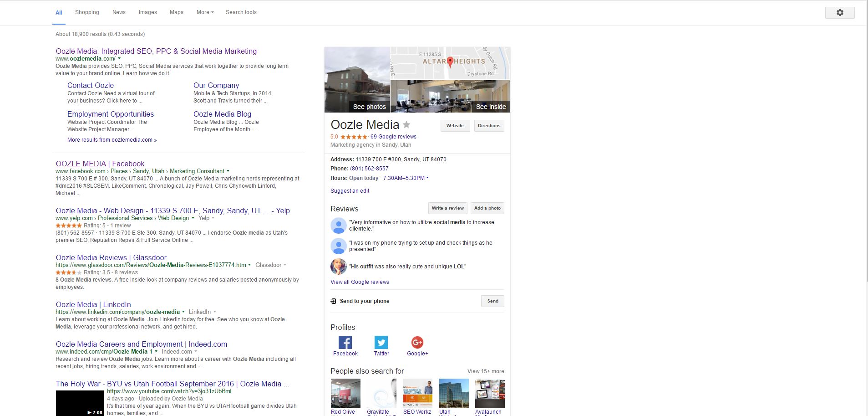This screenshot has width=868, height=416.
Task: Open View all Google reviews link
Action: (x=360, y=282)
